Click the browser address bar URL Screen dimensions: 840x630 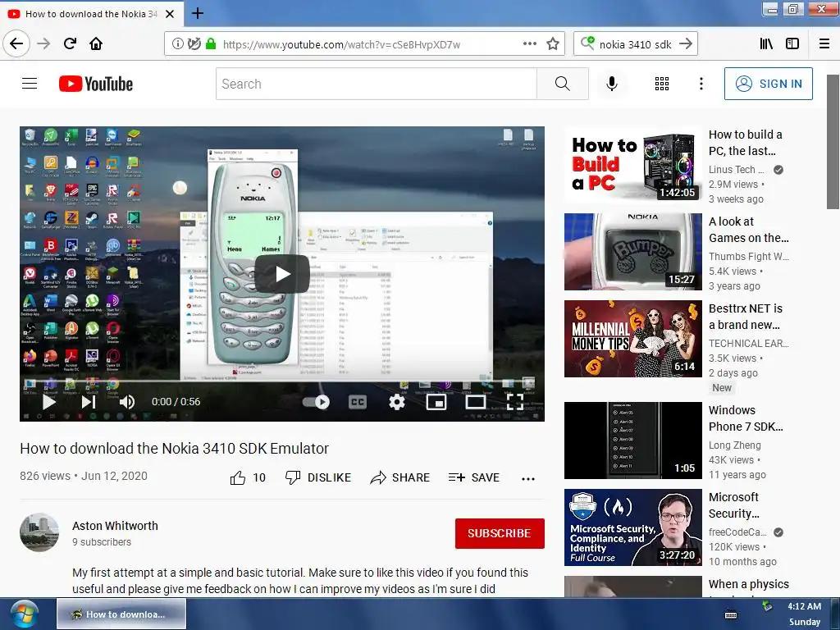(341, 44)
